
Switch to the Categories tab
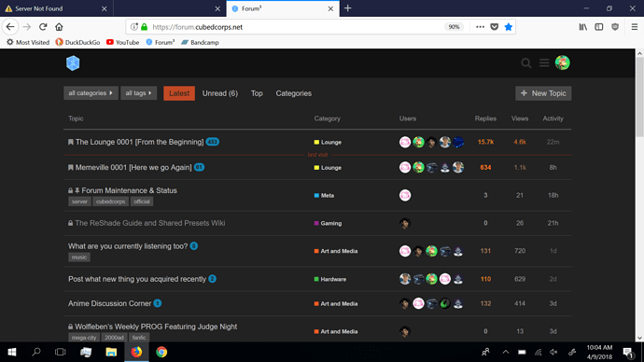tap(294, 93)
